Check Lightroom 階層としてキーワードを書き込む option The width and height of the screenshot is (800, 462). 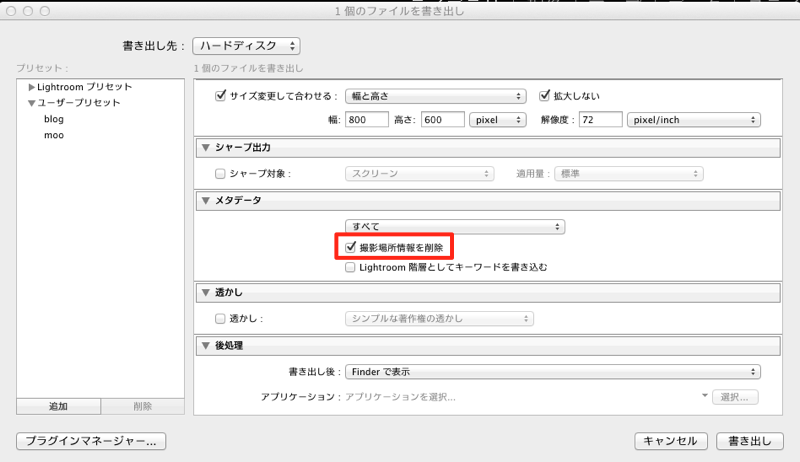tap(350, 267)
